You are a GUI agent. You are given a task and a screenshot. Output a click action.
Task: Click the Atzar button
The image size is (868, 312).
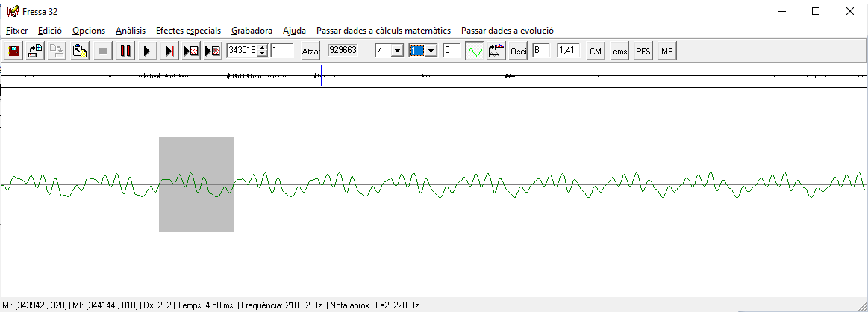pos(310,51)
